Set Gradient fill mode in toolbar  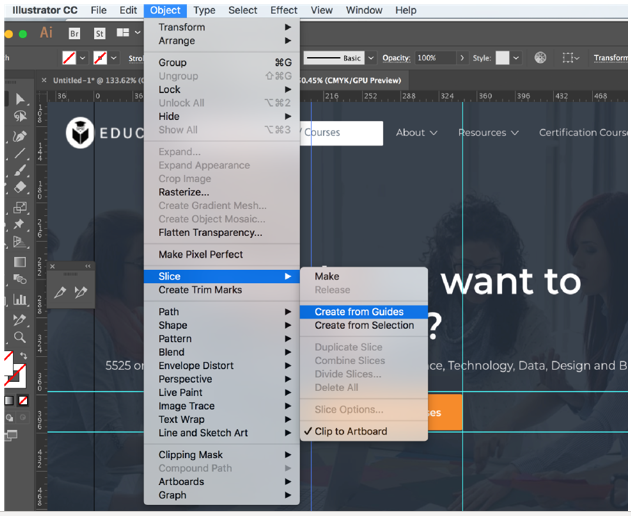[9, 400]
